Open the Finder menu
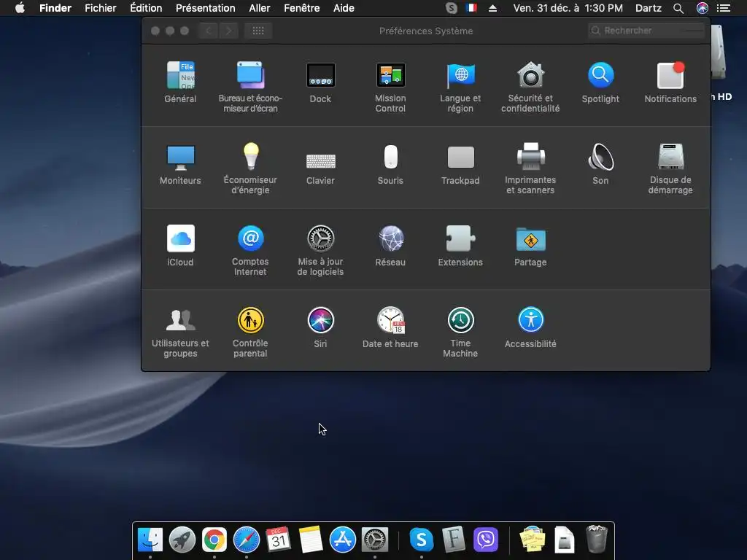 [55, 8]
